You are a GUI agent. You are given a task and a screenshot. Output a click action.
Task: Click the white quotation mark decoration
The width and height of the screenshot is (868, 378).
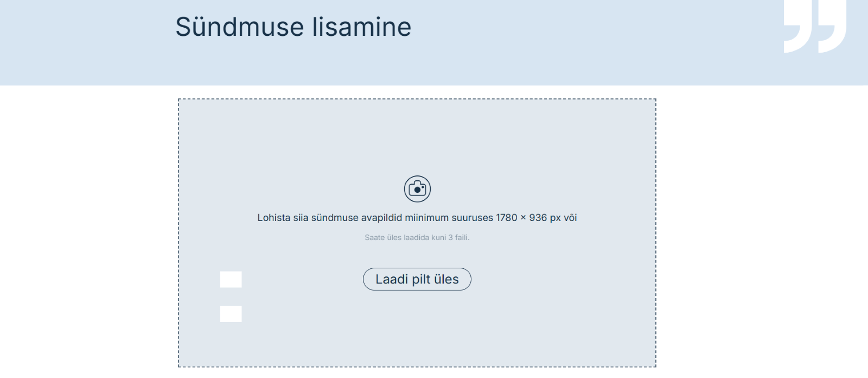coord(815,27)
